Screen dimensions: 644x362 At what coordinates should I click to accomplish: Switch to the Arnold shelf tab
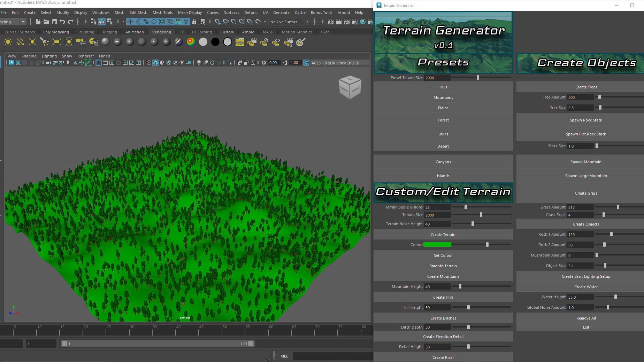(248, 32)
